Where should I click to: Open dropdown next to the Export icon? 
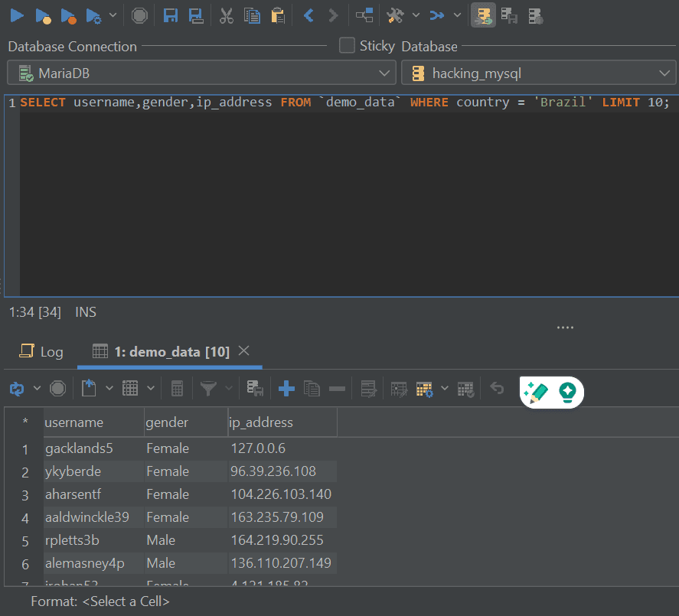[109, 388]
